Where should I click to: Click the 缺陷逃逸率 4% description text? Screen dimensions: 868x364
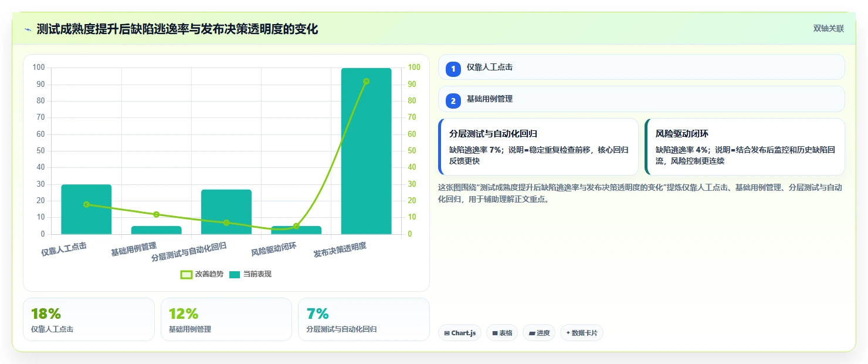[x=745, y=156]
